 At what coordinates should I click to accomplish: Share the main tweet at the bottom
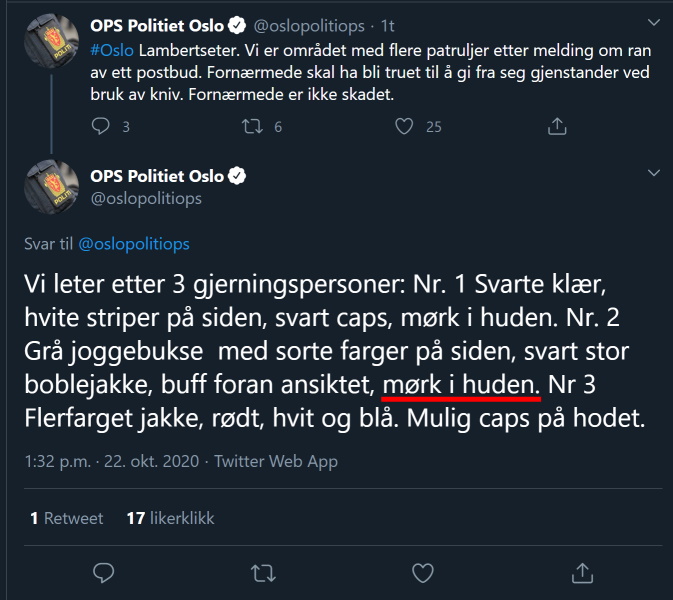point(582,573)
